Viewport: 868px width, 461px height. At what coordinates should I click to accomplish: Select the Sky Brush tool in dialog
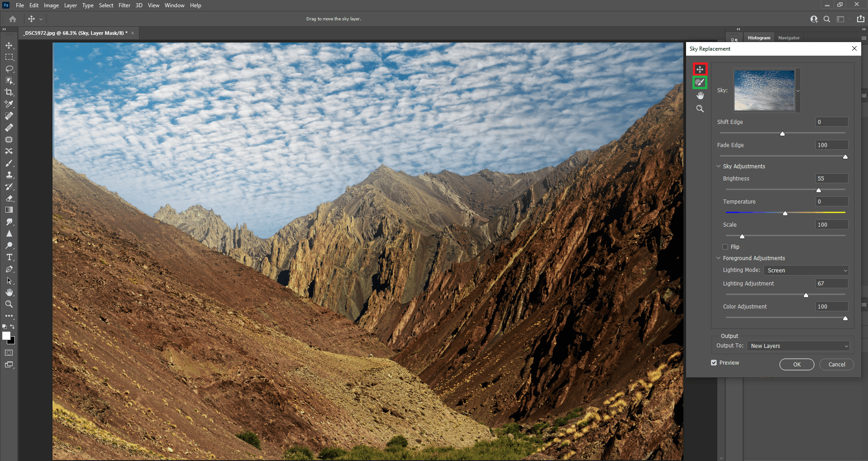[700, 82]
